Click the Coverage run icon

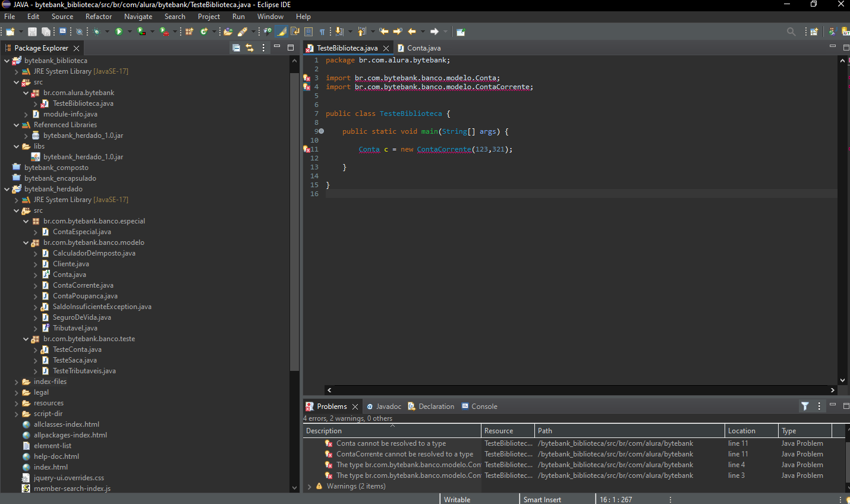(x=141, y=31)
